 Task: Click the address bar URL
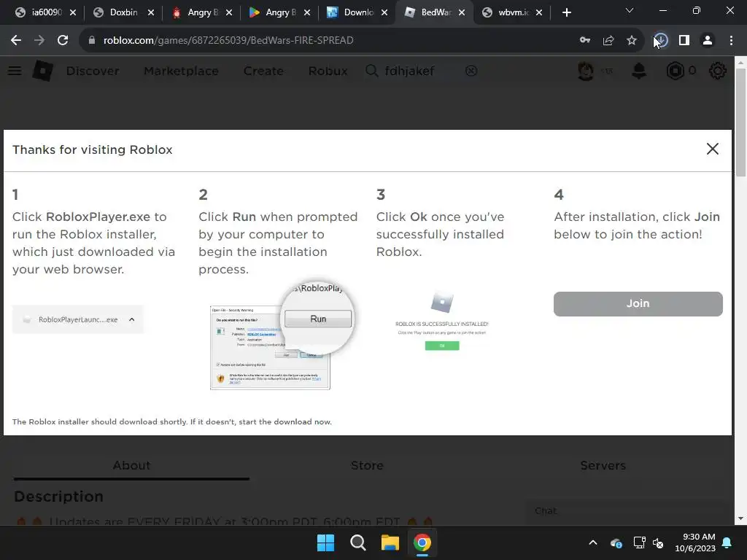(228, 41)
